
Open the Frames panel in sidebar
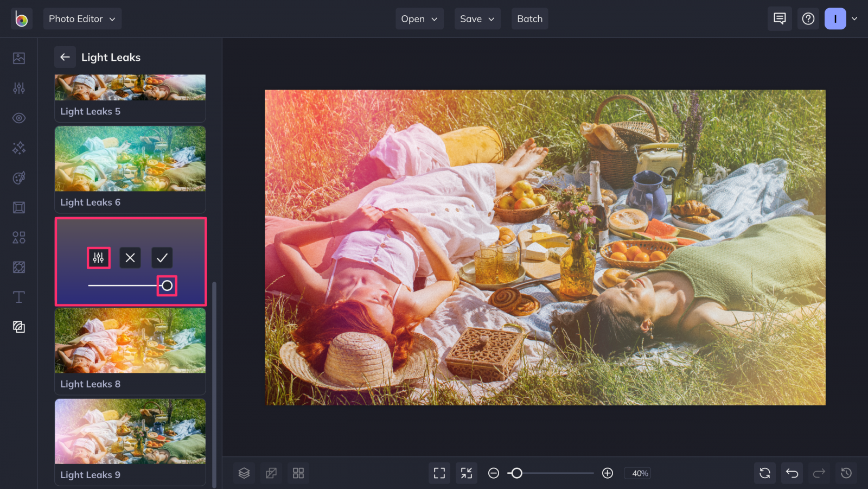point(18,207)
